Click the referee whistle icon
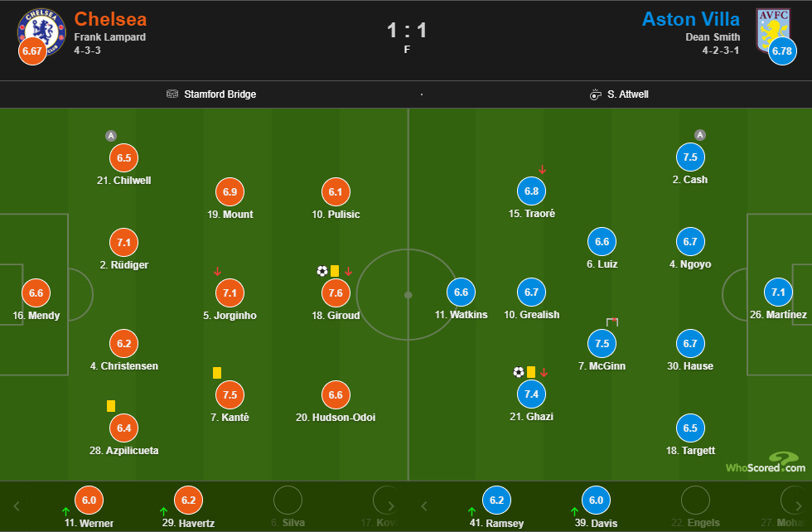Screen dimensions: 812x532 595,94
